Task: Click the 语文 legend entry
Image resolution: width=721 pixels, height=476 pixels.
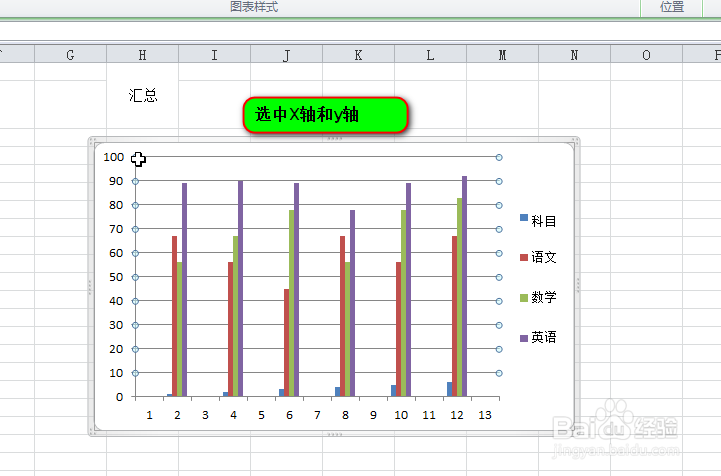Action: (x=538, y=257)
